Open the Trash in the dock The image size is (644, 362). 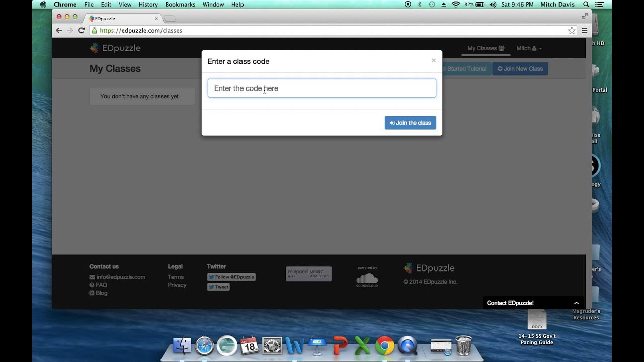tap(463, 345)
